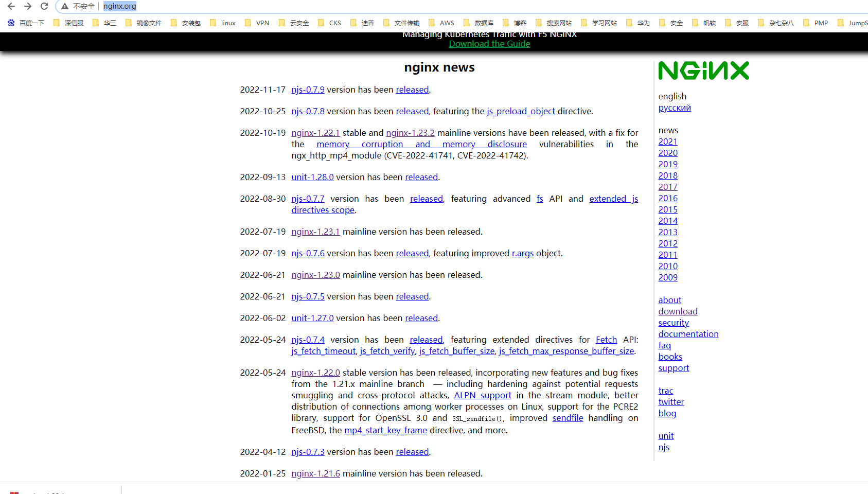This screenshot has height=494, width=868.
Task: Open the ALPN support link
Action: point(483,395)
